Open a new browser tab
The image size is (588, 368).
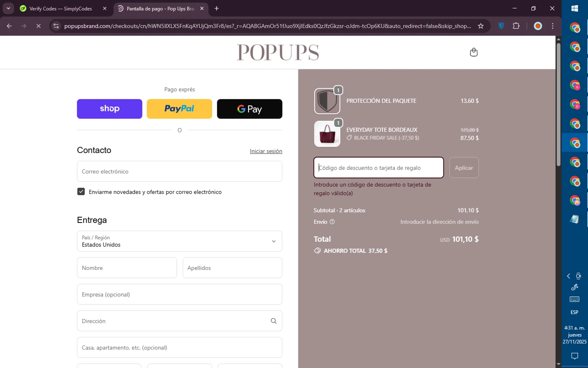pyautogui.click(x=217, y=8)
